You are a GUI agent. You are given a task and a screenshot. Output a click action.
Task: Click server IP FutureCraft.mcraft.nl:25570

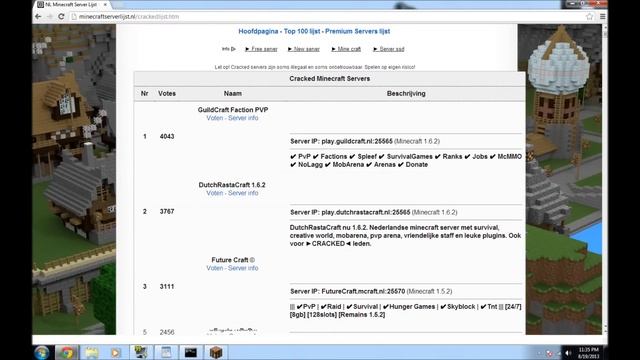tap(363, 291)
